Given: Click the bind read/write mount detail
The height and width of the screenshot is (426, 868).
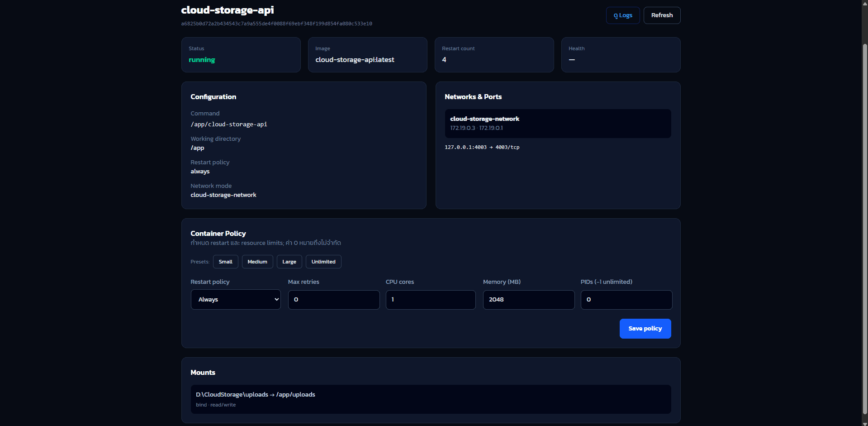Looking at the screenshot, I should click(216, 405).
